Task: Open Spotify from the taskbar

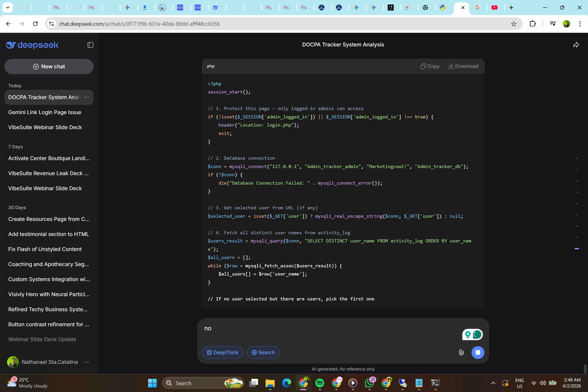Action: point(320,383)
